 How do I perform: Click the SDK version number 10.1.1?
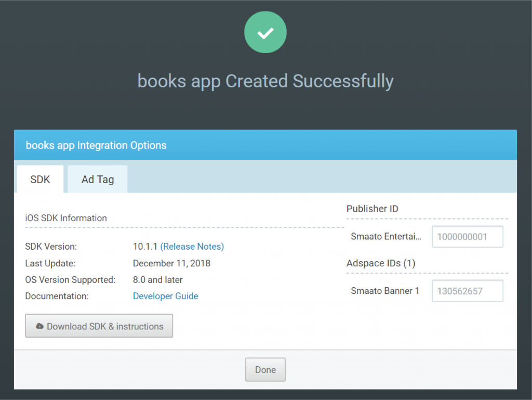click(145, 247)
